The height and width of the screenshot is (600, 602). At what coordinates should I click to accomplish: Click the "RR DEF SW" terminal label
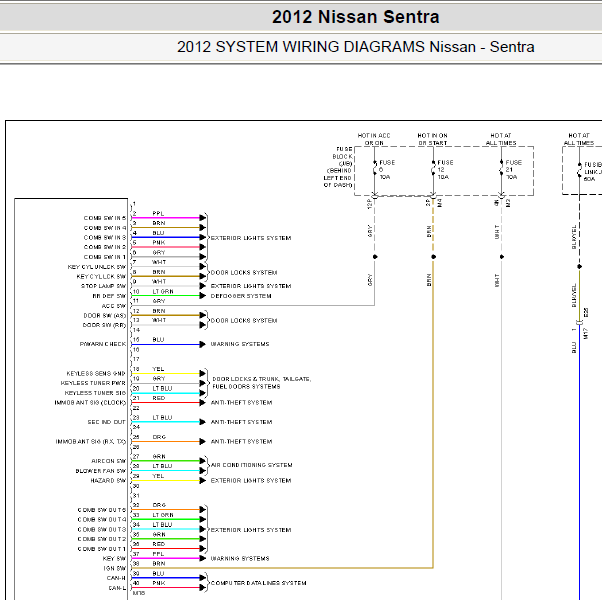(x=109, y=296)
